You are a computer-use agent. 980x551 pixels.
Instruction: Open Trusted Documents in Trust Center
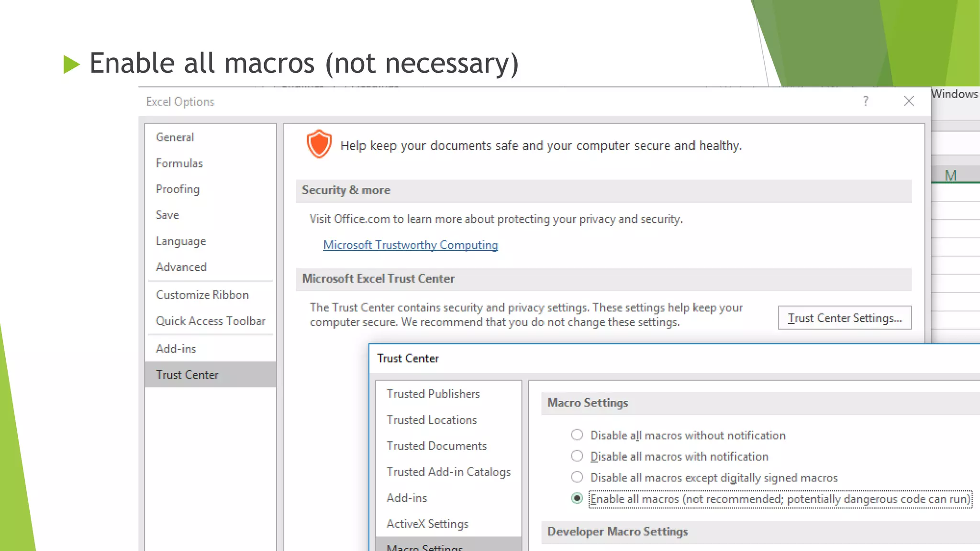448,446
